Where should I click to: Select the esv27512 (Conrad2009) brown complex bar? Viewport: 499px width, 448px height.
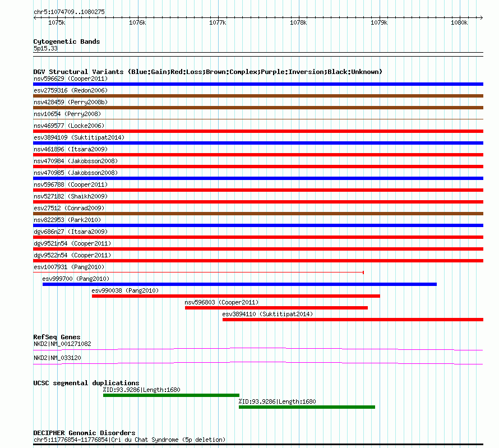pyautogui.click(x=258, y=214)
